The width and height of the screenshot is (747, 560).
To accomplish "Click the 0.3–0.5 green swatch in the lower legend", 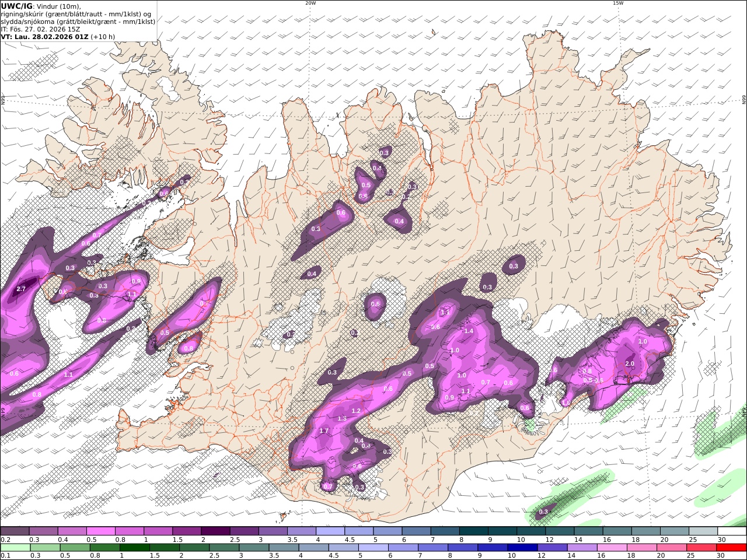I will (x=45, y=548).
